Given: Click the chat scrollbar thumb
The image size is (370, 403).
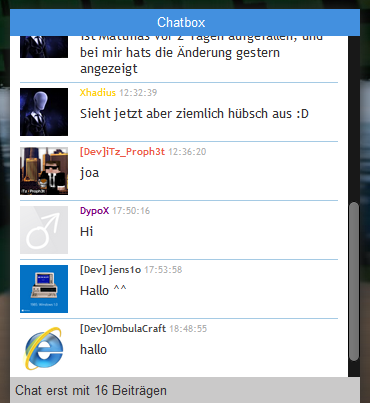Looking at the screenshot, I should (x=354, y=281).
